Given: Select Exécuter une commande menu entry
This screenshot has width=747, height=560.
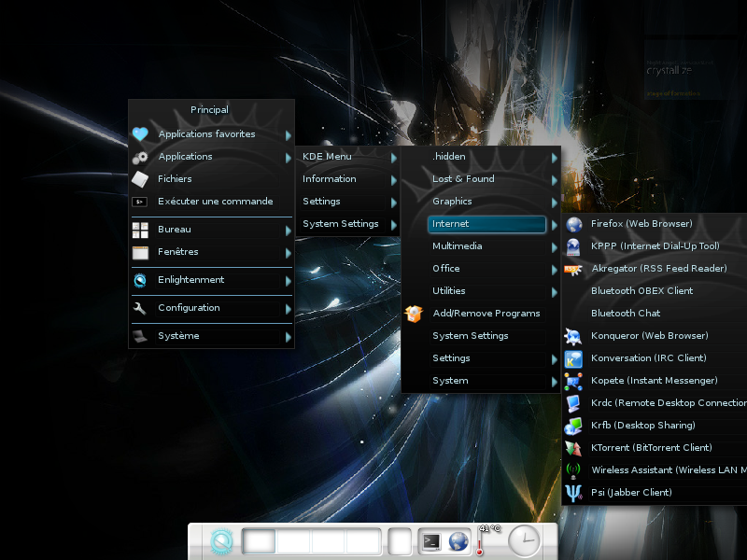Looking at the screenshot, I should click(215, 202).
